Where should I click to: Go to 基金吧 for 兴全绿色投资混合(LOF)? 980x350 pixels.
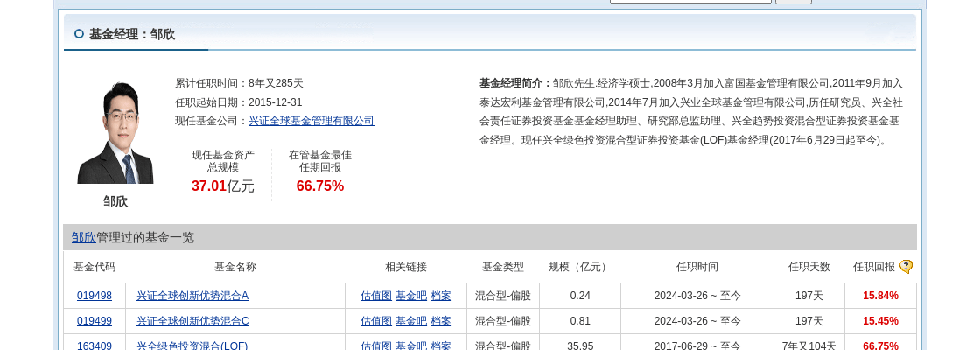pos(411,346)
